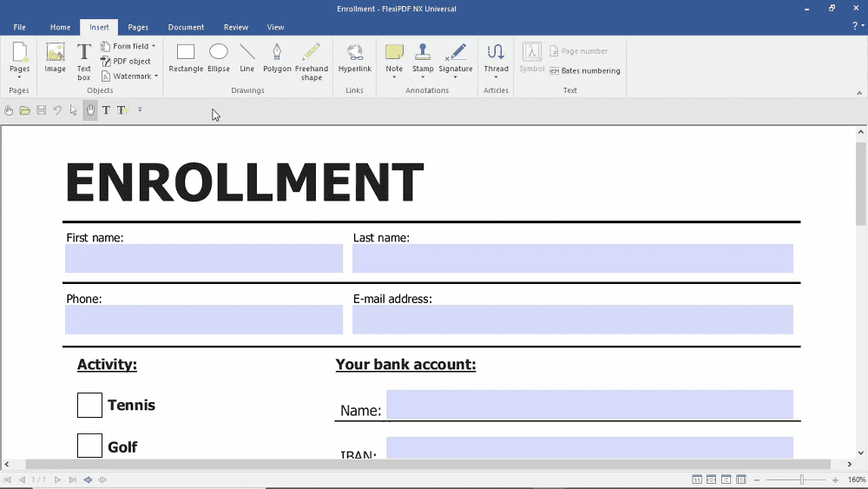
Task: Activate the Freehand shape tool
Action: pos(311,61)
